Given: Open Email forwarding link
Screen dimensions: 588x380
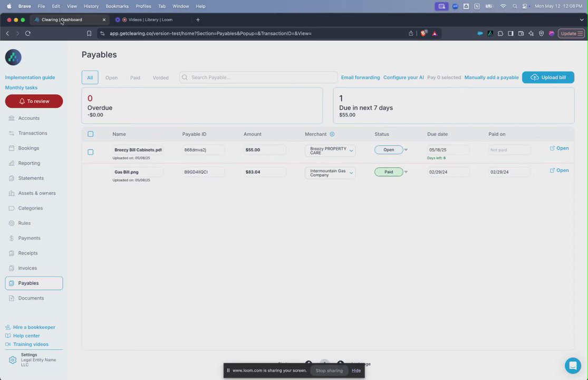Looking at the screenshot, I should pos(360,77).
